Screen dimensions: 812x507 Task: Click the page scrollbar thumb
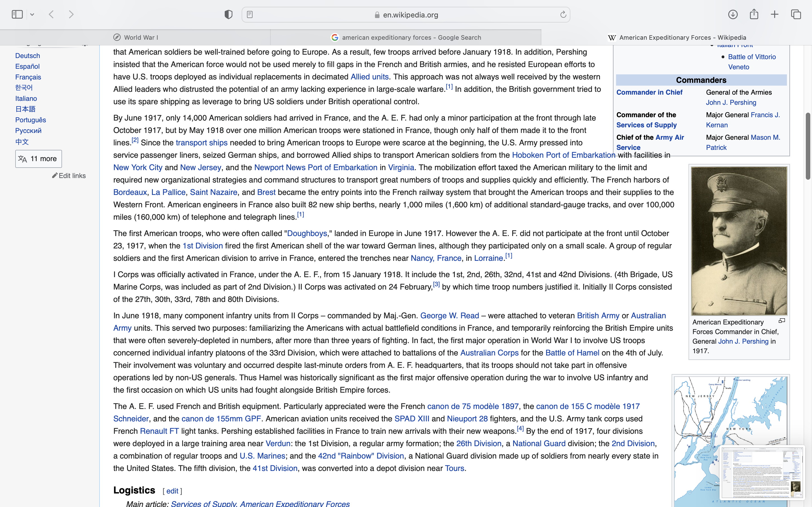(808, 146)
